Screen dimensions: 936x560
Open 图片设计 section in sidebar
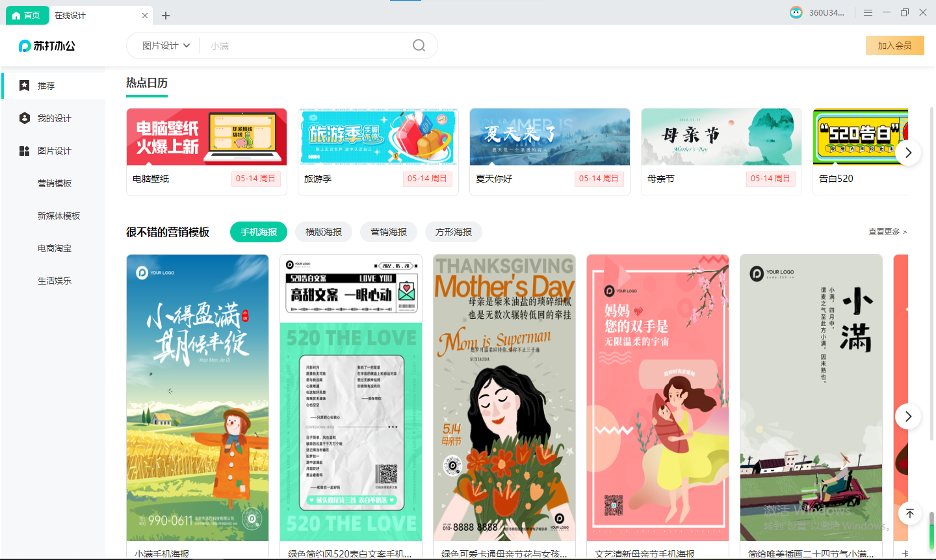tap(52, 150)
